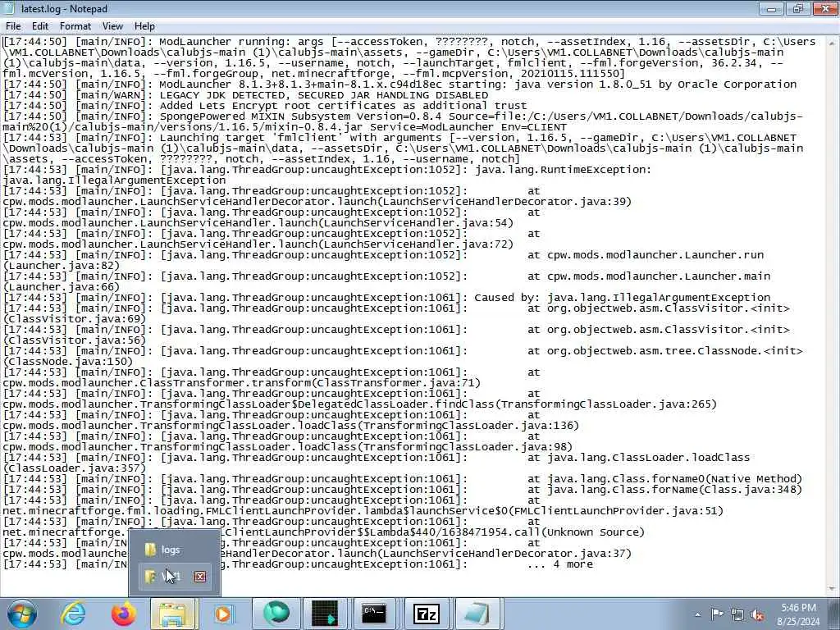Open 7-Zip from the taskbar

427,614
